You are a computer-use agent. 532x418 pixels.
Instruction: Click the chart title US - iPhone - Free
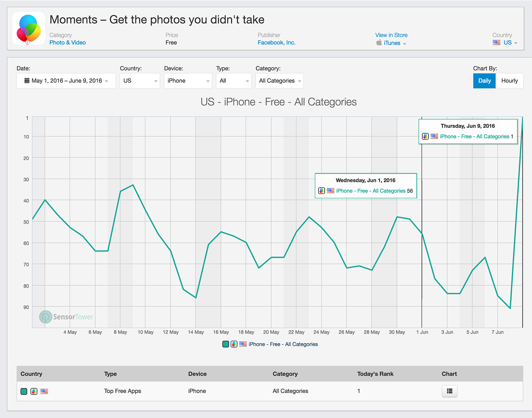[278, 102]
